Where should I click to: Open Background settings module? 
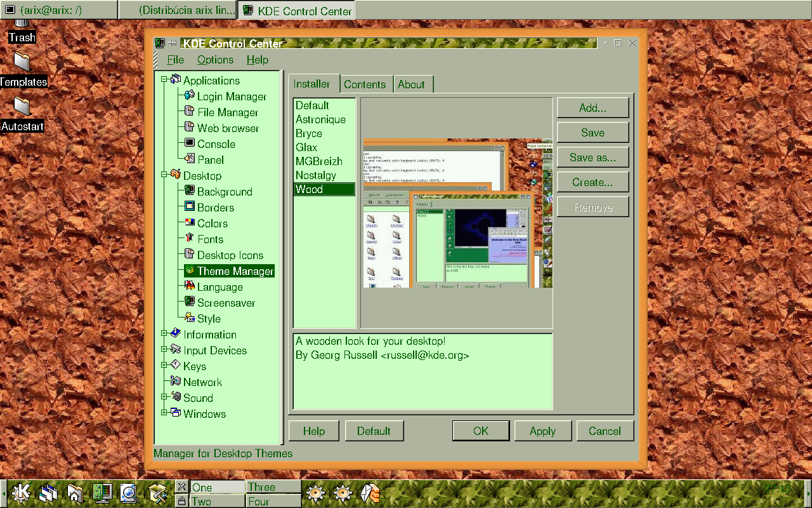(218, 192)
